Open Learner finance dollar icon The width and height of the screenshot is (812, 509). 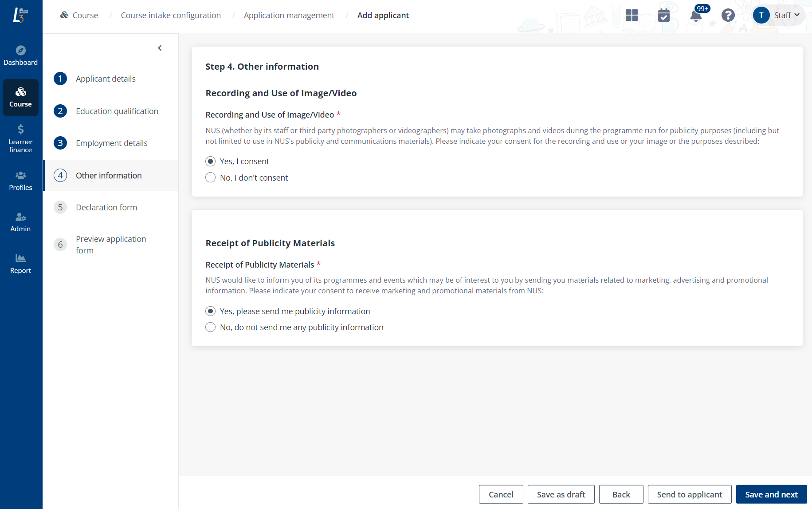coord(20,130)
